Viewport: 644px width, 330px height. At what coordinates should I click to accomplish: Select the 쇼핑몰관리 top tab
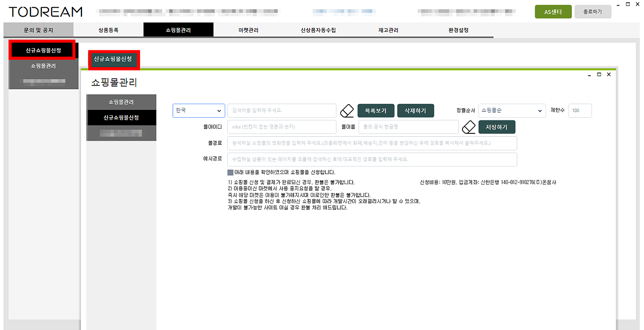tap(178, 30)
